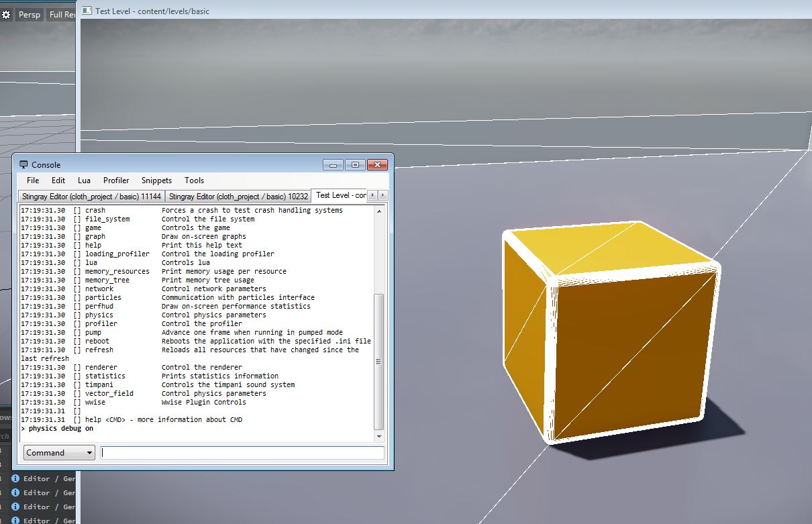Click the right arrow to scroll console tabs

(x=381, y=195)
